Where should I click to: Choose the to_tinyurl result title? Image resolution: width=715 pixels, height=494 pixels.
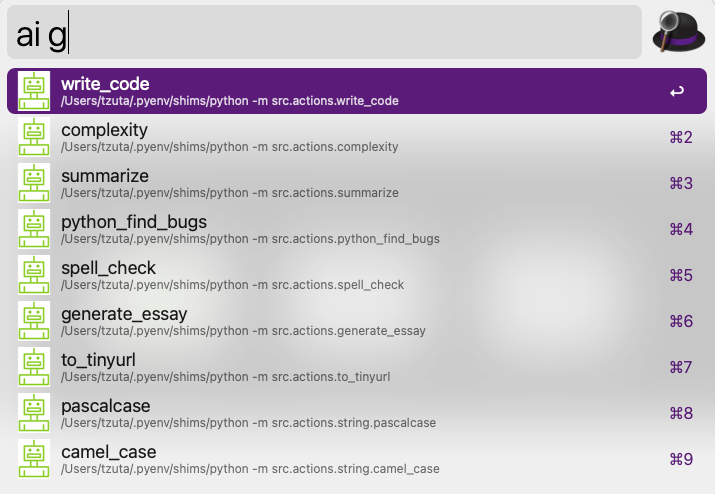pos(98,360)
